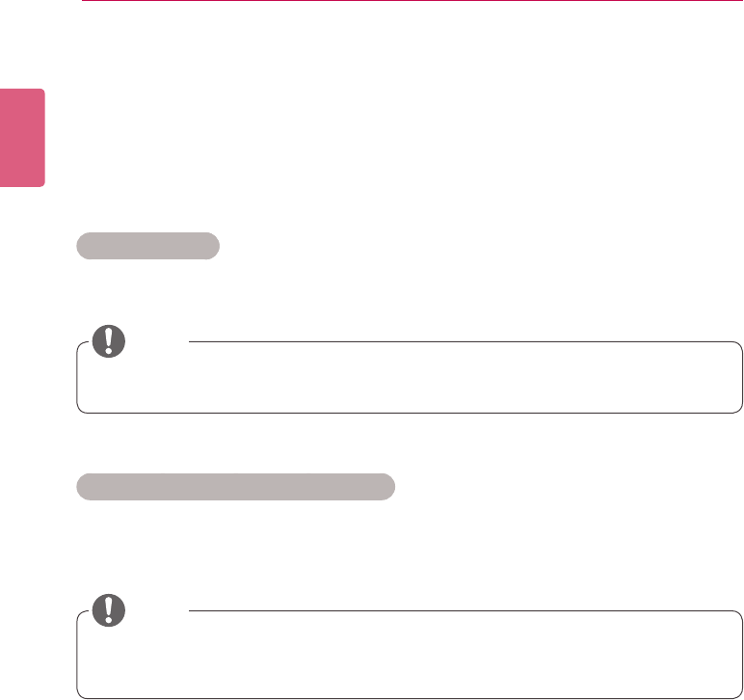Click right end of long gray heading bar
The width and height of the screenshot is (744, 700).
point(389,487)
